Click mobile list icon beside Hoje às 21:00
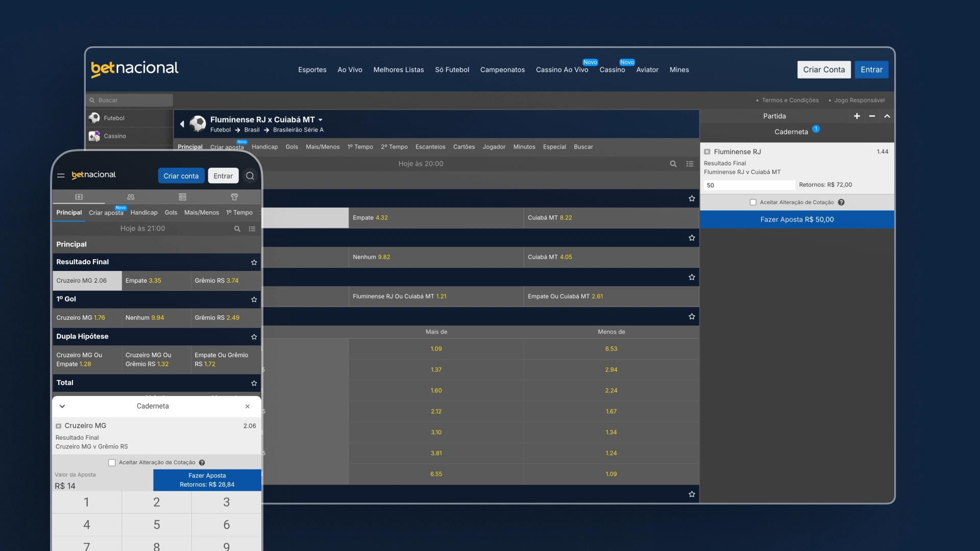Screen dimensions: 980x551 tap(252, 229)
